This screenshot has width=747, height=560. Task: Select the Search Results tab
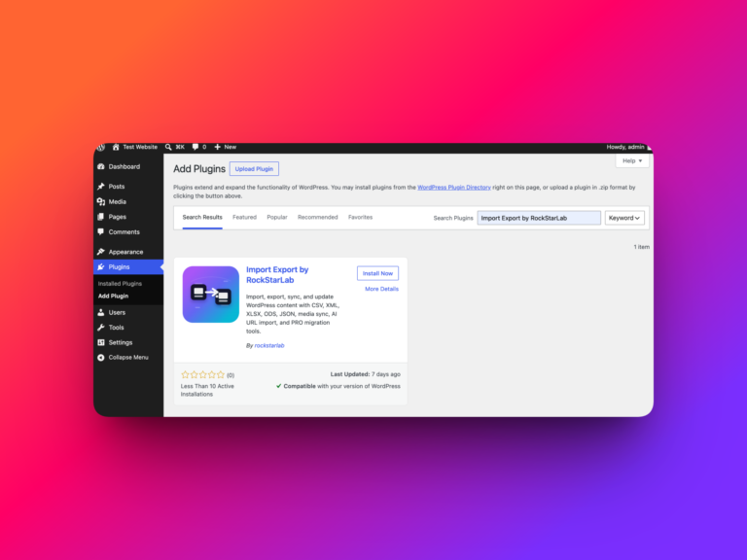coord(202,218)
